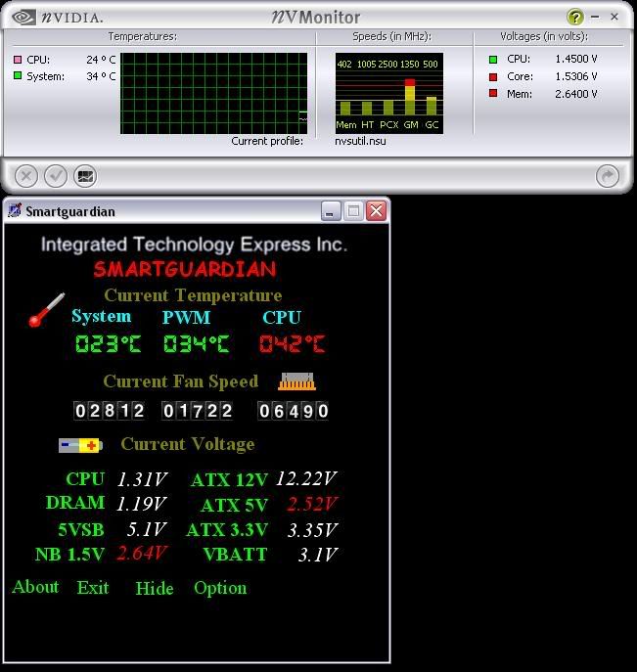This screenshot has height=672, width=637.
Task: Click the SMARTGUARDIAN red logo text
Action: point(185,269)
